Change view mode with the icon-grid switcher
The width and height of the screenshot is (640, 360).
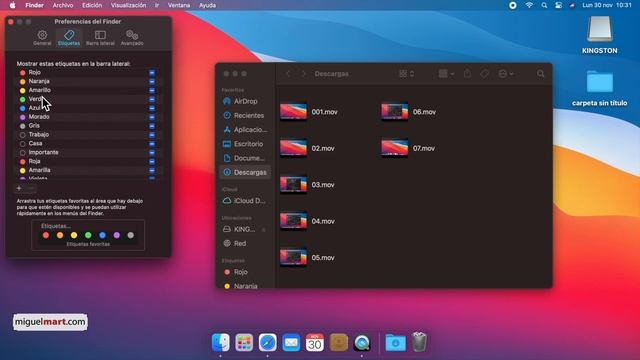point(407,74)
